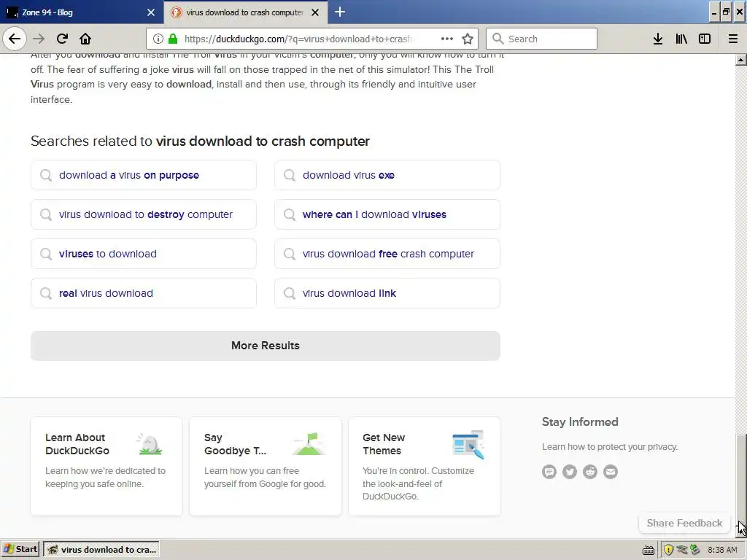
Task: Select the Firefox taskbar button
Action: (101, 550)
